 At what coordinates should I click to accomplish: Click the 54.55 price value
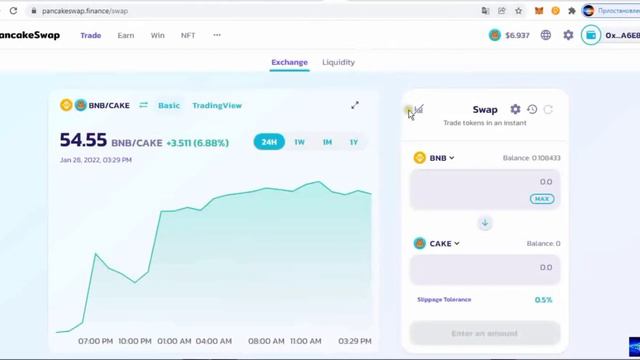click(x=83, y=140)
